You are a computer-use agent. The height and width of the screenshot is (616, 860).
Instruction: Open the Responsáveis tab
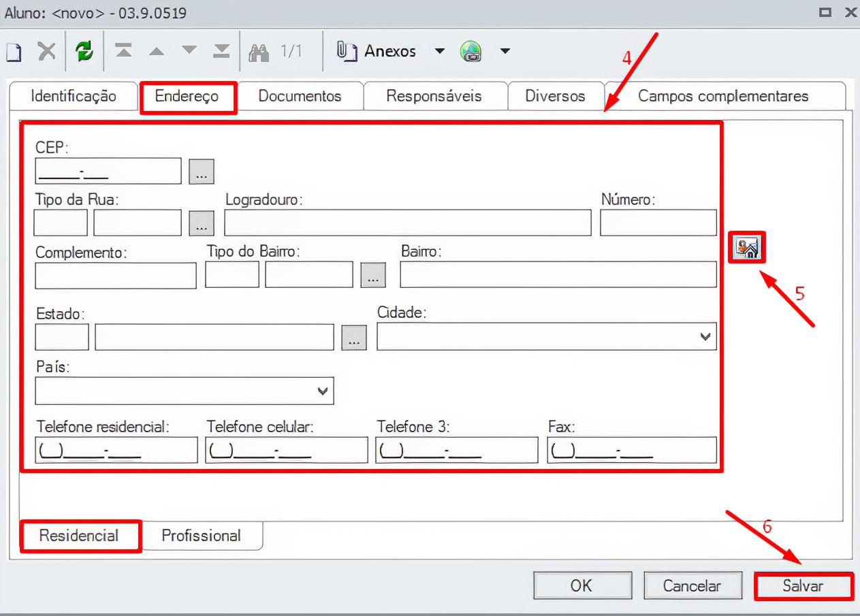(434, 96)
